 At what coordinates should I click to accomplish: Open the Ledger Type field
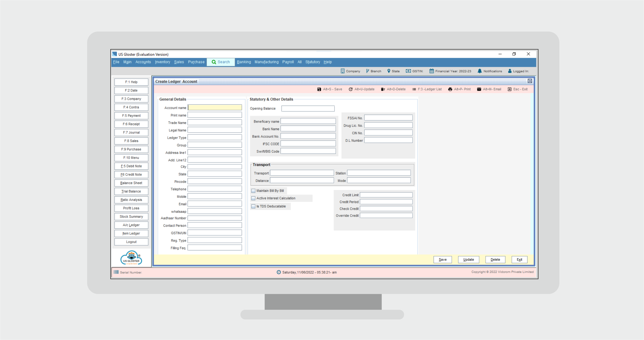(x=215, y=137)
